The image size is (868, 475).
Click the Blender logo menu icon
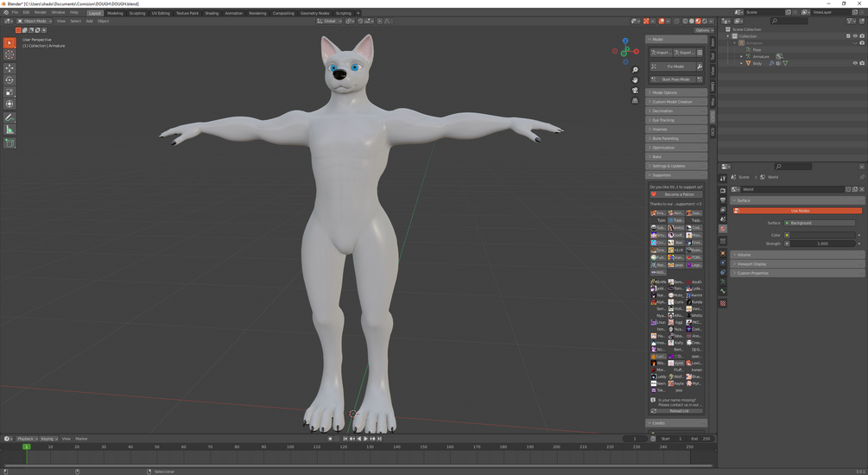(x=6, y=12)
